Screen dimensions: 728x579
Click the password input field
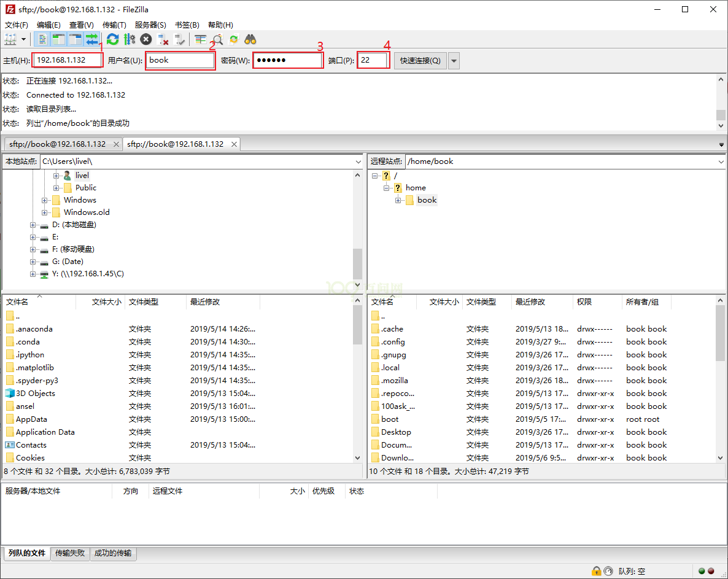point(288,60)
